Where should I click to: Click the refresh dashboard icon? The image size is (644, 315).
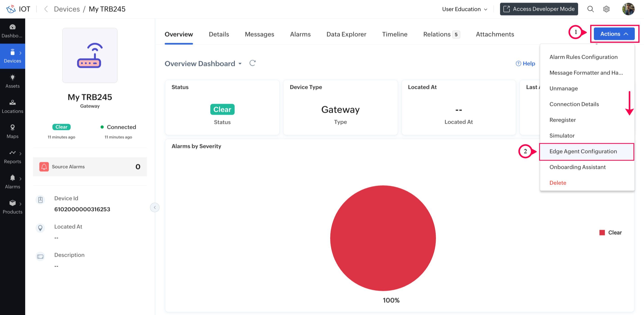pyautogui.click(x=253, y=63)
